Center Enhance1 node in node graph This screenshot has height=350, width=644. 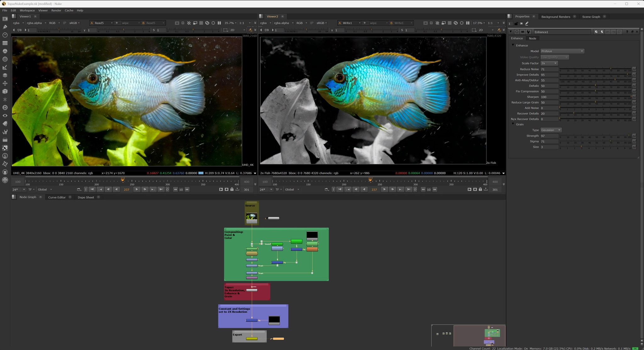pos(517,32)
